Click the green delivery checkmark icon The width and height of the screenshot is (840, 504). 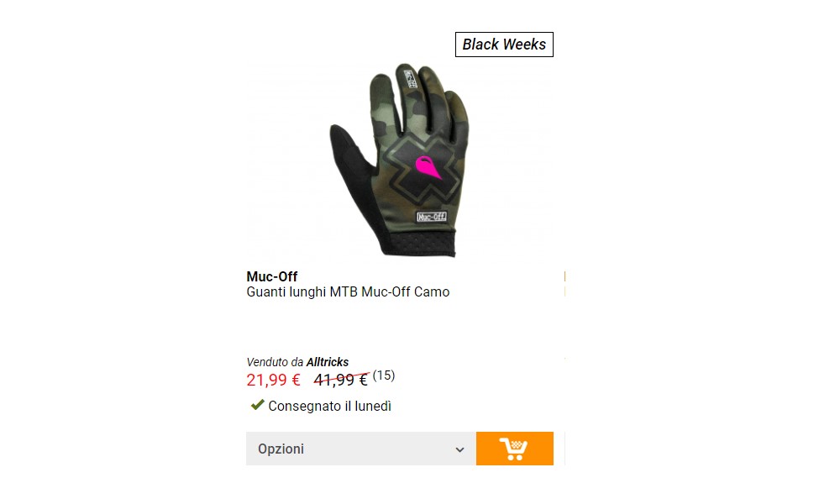point(257,405)
